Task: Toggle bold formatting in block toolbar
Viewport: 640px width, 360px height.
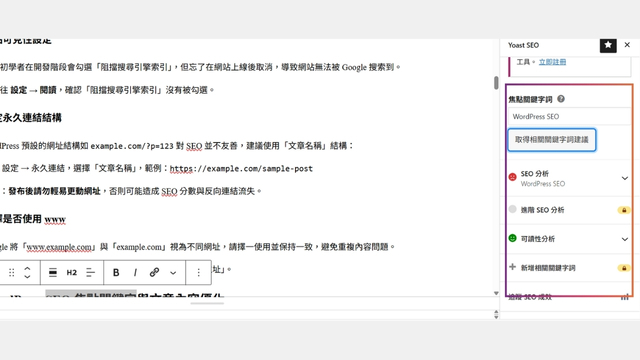Action: [116, 272]
